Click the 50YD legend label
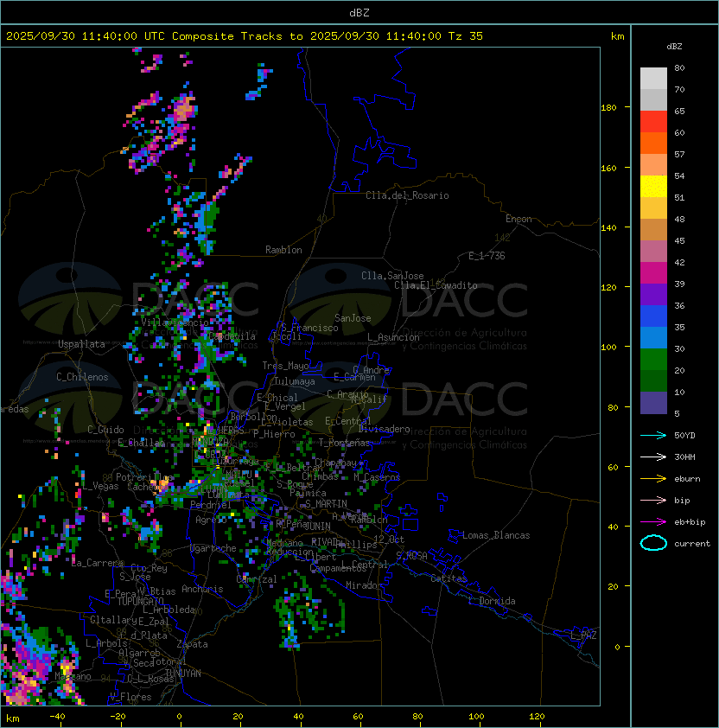719x728 pixels. [x=684, y=436]
